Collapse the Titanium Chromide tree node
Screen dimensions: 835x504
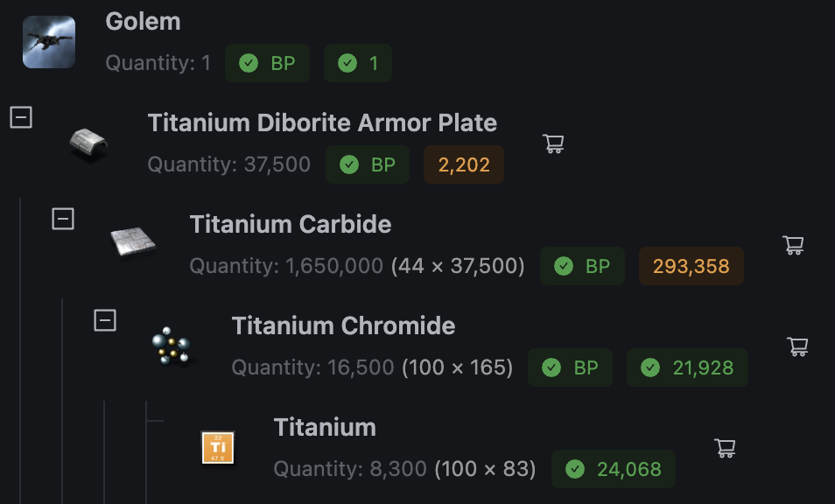click(105, 320)
